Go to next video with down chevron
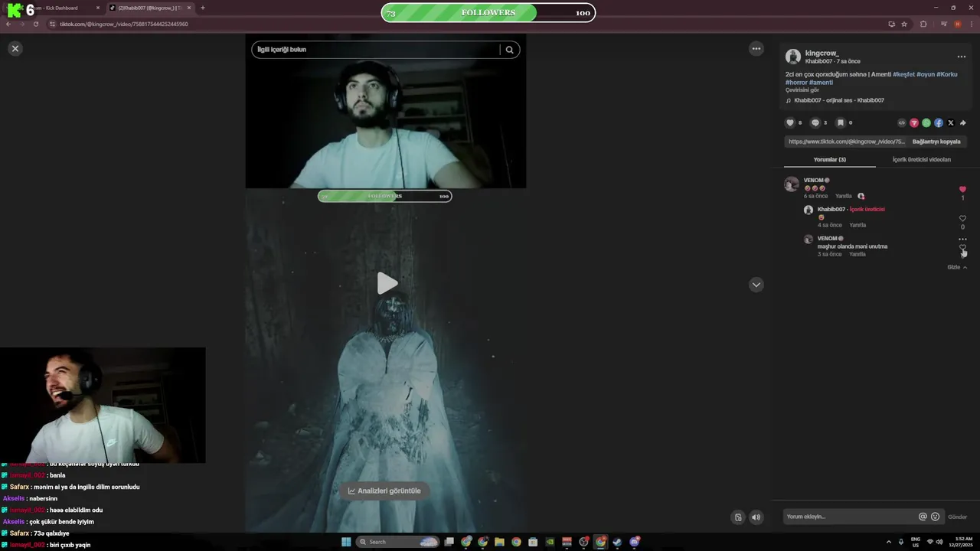 click(x=756, y=285)
